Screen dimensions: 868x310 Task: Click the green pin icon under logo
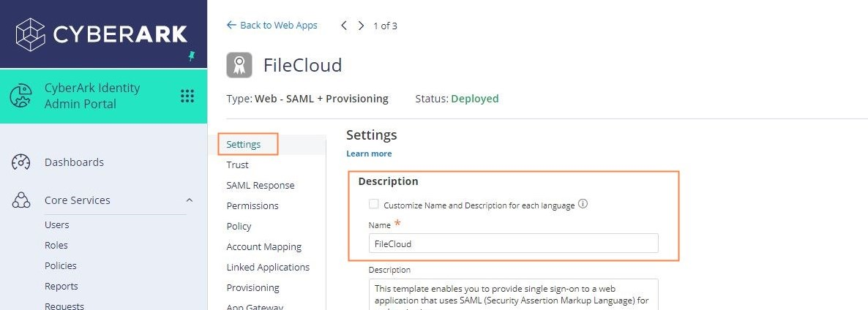[x=192, y=56]
